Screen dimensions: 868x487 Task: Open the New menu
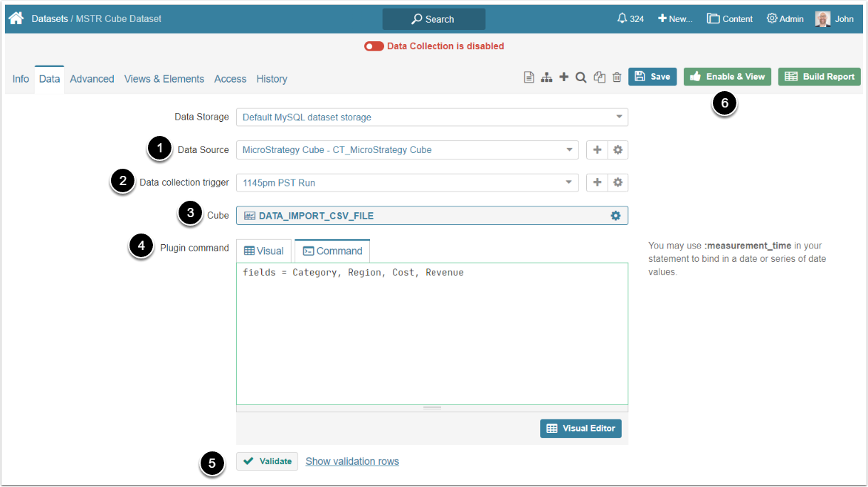click(675, 19)
